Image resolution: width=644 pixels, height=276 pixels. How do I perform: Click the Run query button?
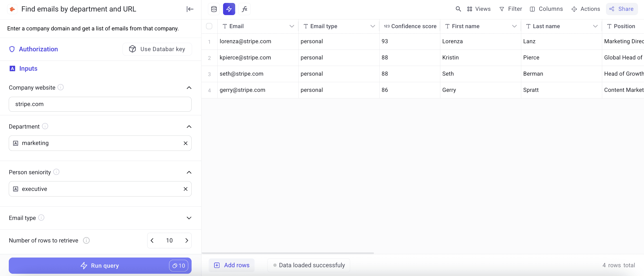pos(100,265)
